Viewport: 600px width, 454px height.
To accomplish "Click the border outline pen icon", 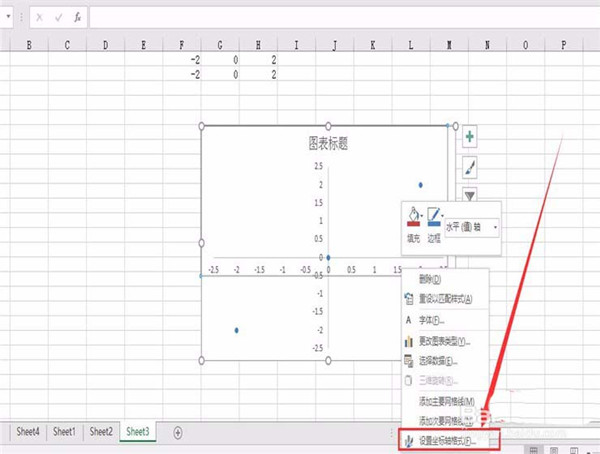I will point(436,215).
